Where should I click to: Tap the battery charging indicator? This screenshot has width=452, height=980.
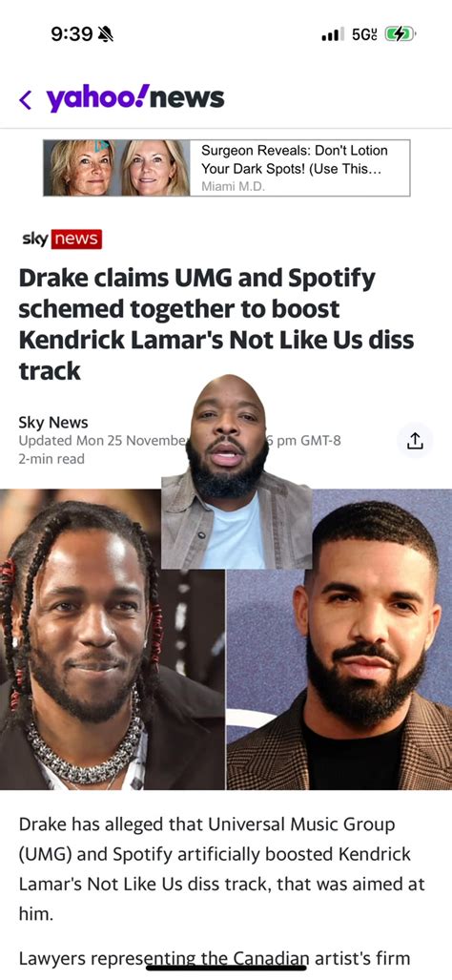401,35
